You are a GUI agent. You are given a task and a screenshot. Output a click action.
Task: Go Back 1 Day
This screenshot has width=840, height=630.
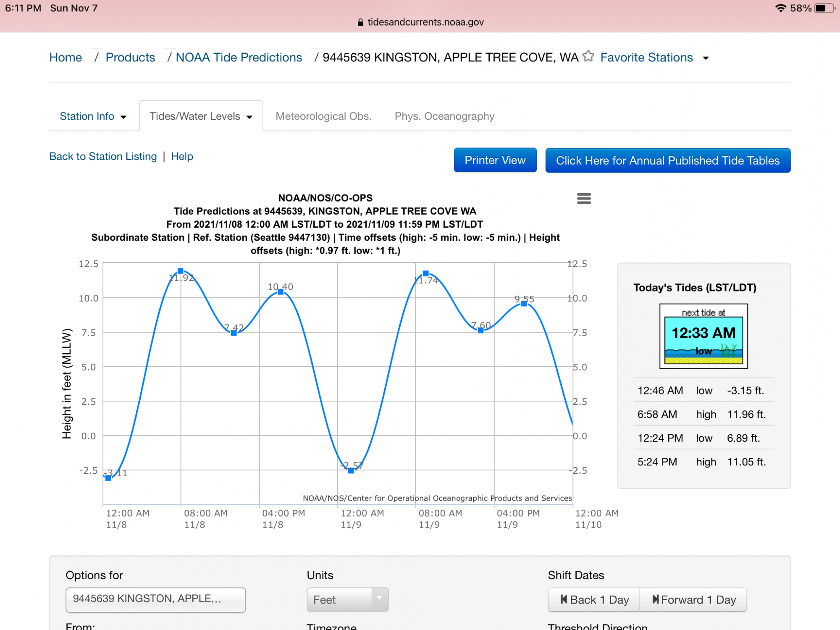(x=594, y=599)
